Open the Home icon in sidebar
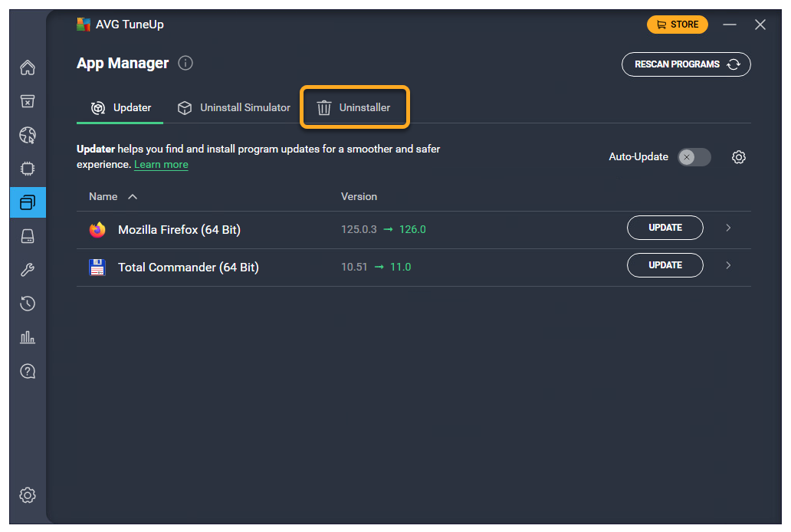791x532 pixels. tap(28, 67)
